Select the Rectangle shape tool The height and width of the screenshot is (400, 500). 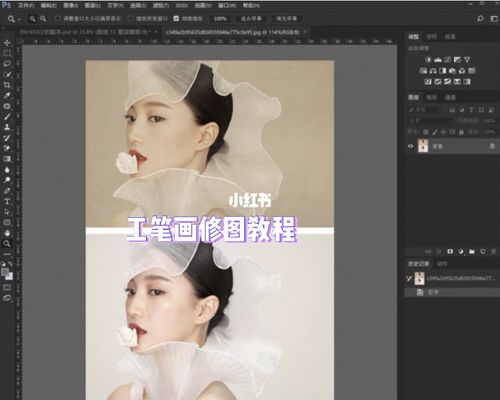(x=7, y=222)
